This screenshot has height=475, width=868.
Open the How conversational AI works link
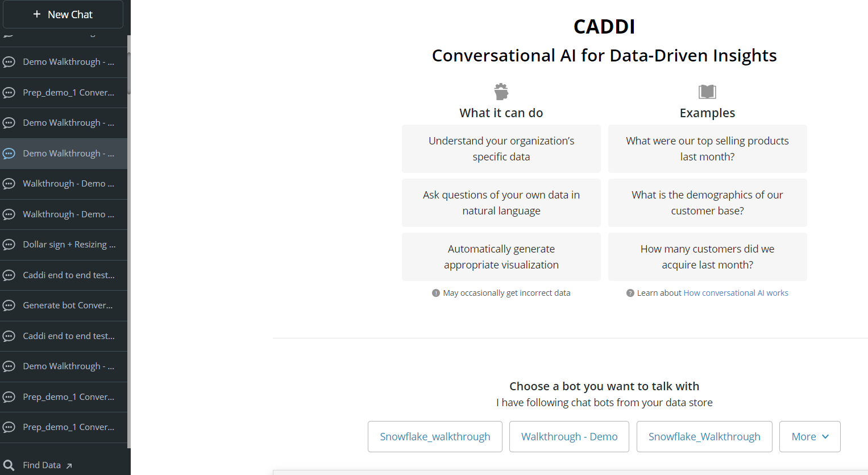tap(736, 293)
